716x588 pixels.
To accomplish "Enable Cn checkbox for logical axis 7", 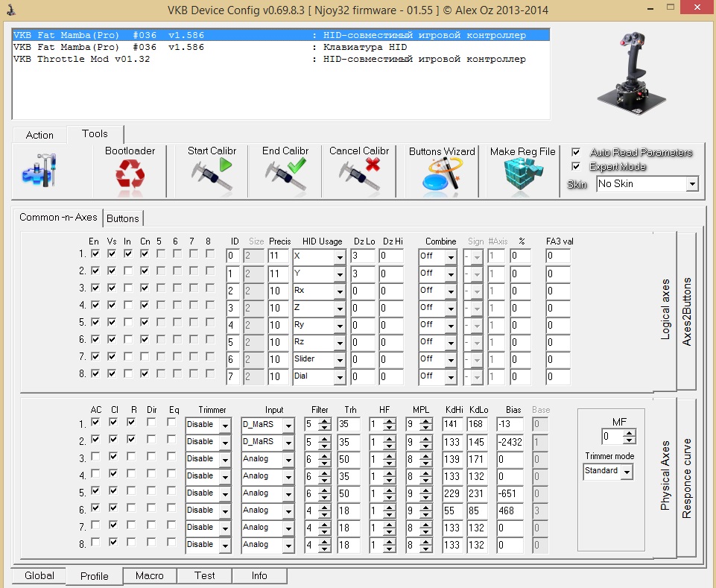I will (x=145, y=356).
